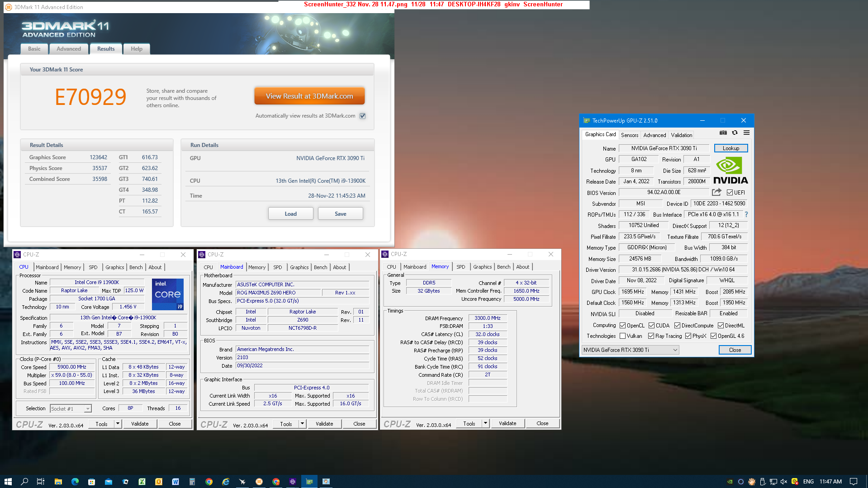Toggle the CUDA checkbox

click(651, 325)
